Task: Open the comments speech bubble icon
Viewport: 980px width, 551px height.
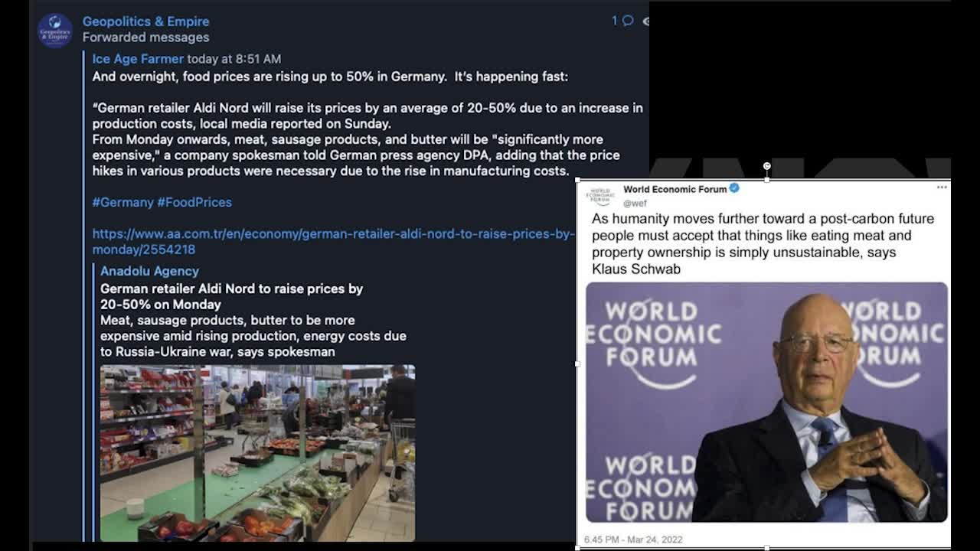Action: (x=628, y=21)
